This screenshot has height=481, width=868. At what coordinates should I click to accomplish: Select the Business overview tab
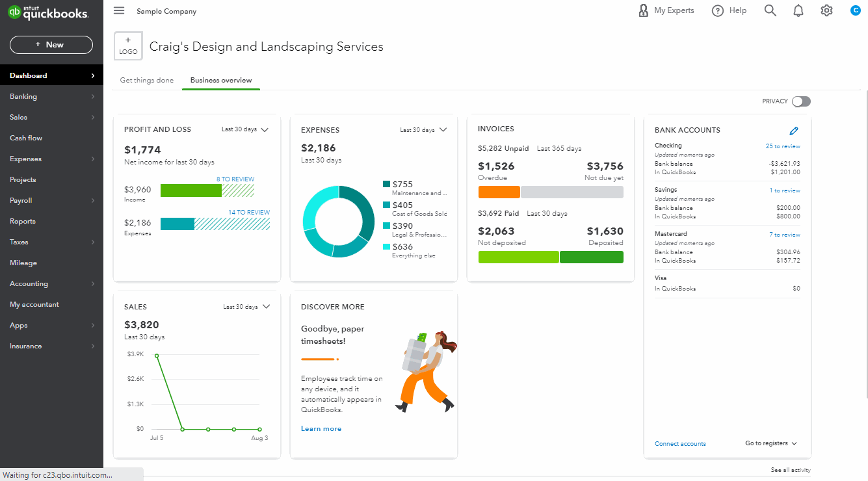pos(221,80)
